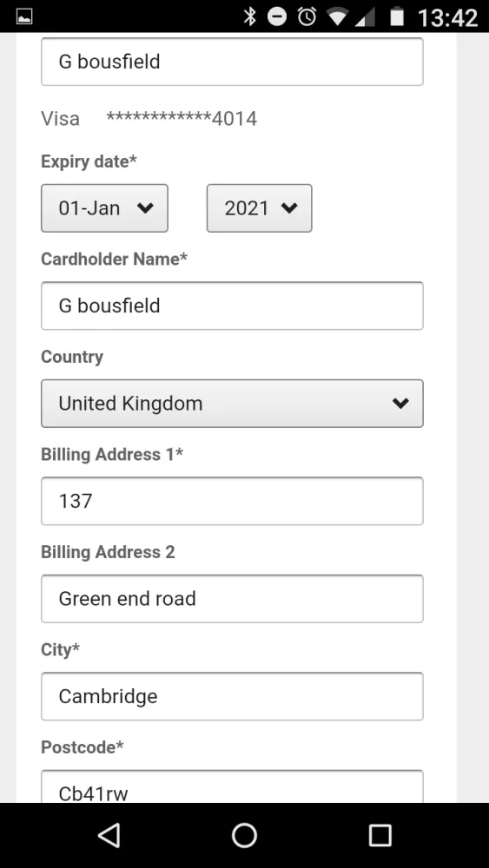Tap the alarm clock status icon

[307, 16]
